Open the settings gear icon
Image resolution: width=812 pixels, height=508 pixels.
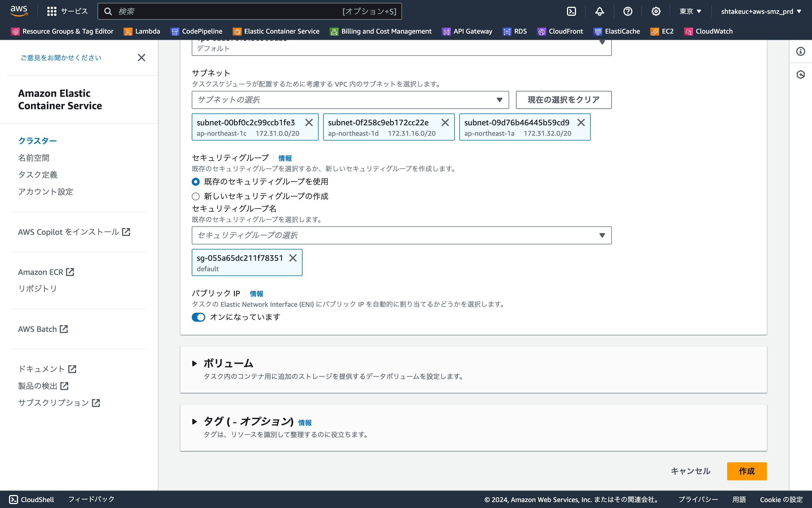pos(656,11)
